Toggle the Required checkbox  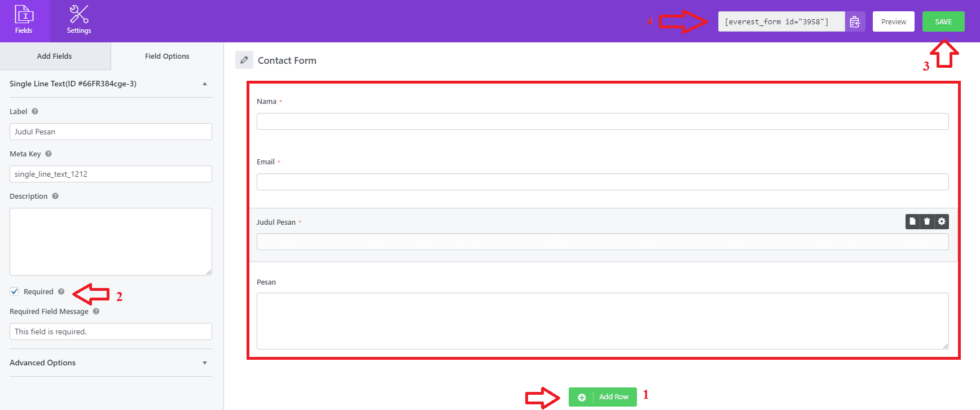14,291
